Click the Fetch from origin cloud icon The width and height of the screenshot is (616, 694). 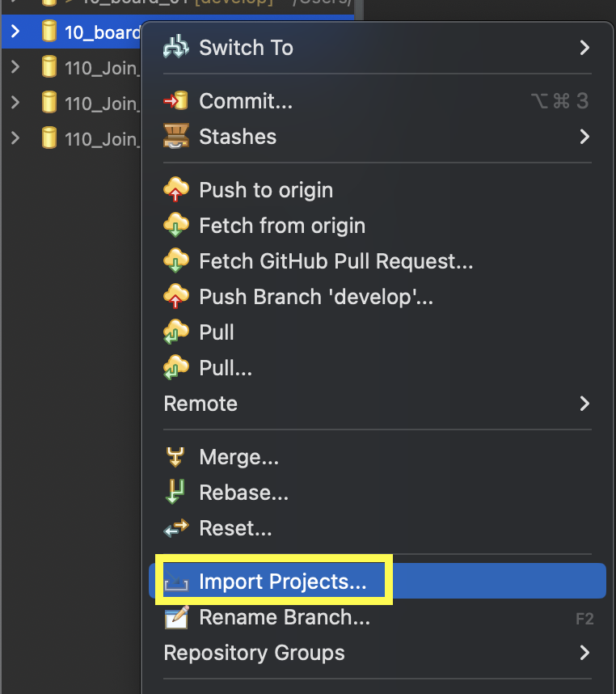175,226
